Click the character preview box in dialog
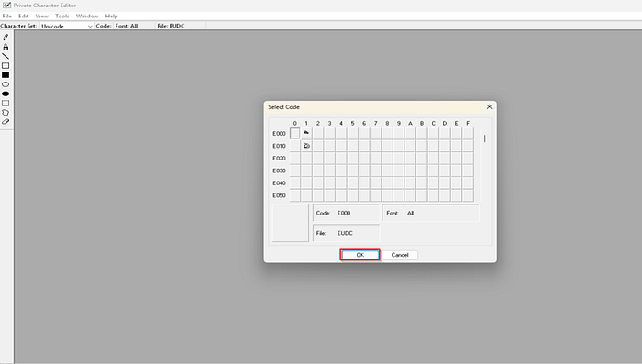 (291, 223)
